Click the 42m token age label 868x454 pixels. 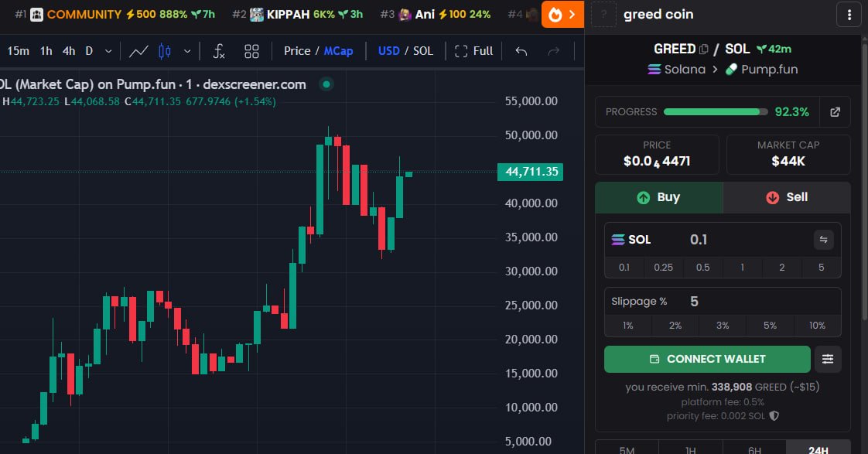coord(774,49)
